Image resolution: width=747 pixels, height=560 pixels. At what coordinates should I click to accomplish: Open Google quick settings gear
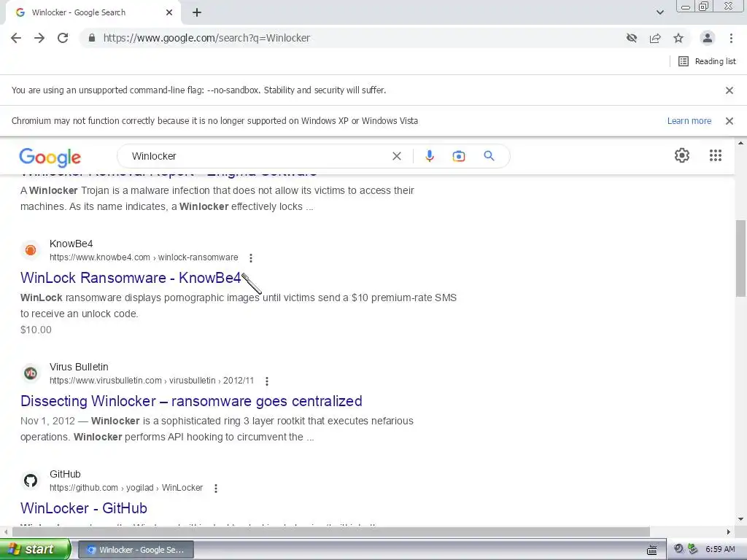click(x=682, y=155)
